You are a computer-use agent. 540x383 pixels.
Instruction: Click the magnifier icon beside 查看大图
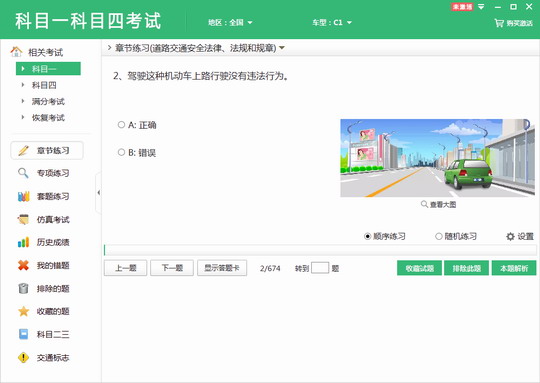point(424,204)
